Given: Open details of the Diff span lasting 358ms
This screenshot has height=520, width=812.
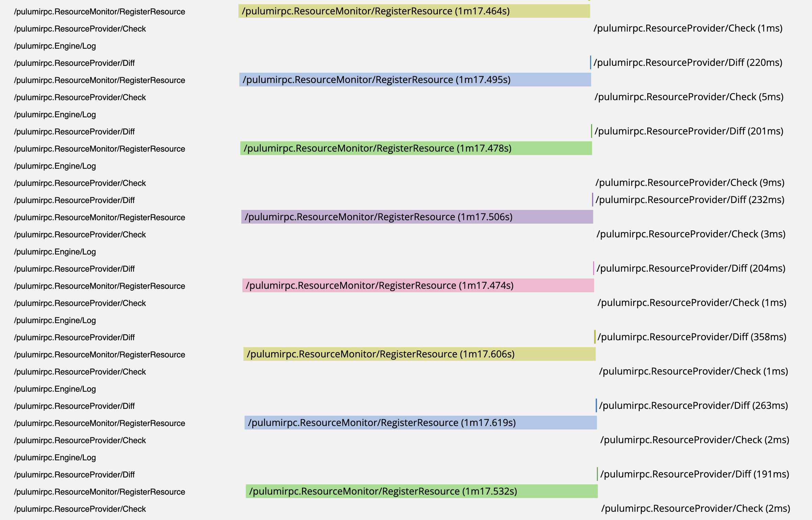Looking at the screenshot, I should pos(595,337).
